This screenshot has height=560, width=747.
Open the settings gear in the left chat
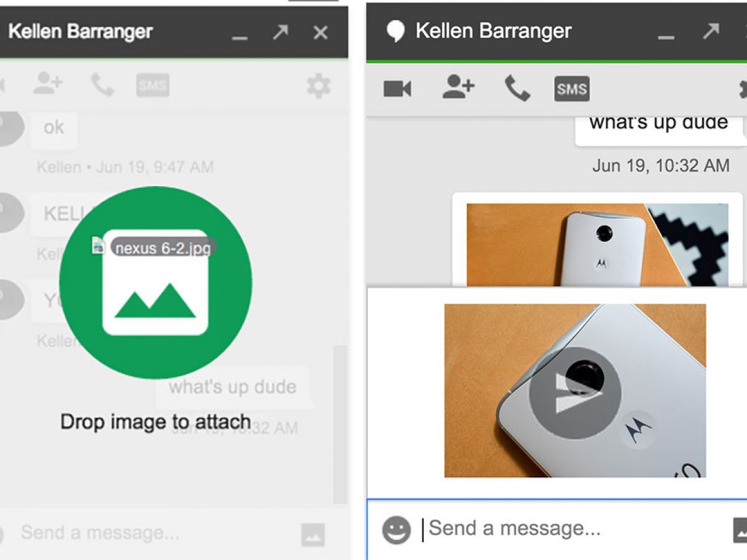[319, 86]
